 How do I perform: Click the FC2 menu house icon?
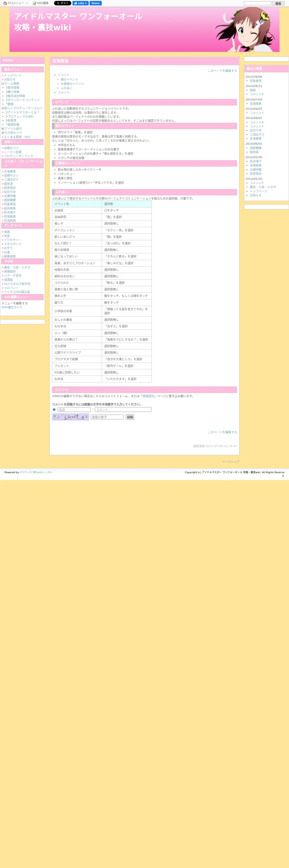[5, 3]
